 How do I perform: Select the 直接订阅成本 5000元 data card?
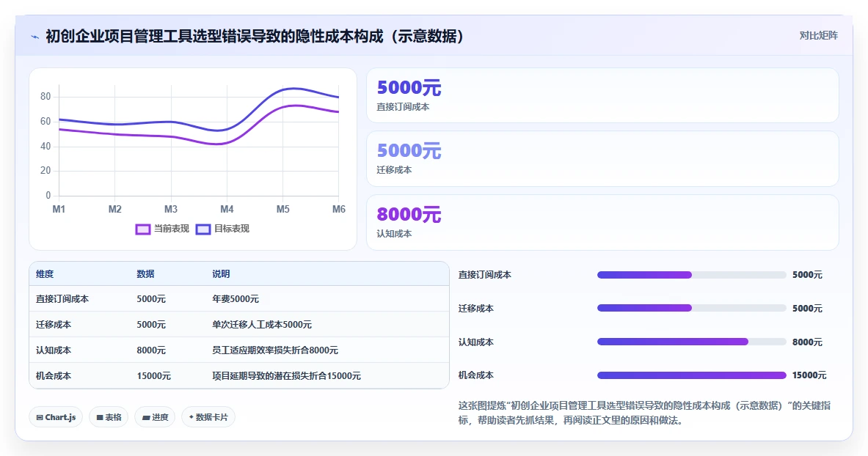click(602, 95)
